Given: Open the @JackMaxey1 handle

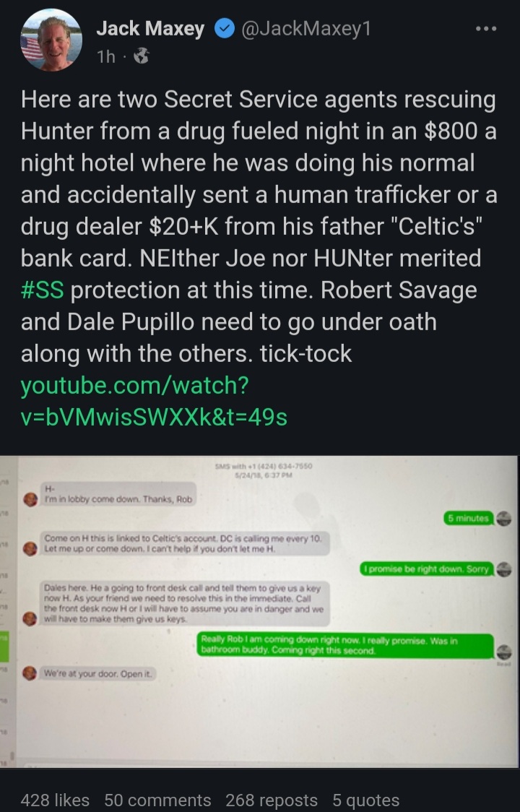Looking at the screenshot, I should tap(305, 29).
